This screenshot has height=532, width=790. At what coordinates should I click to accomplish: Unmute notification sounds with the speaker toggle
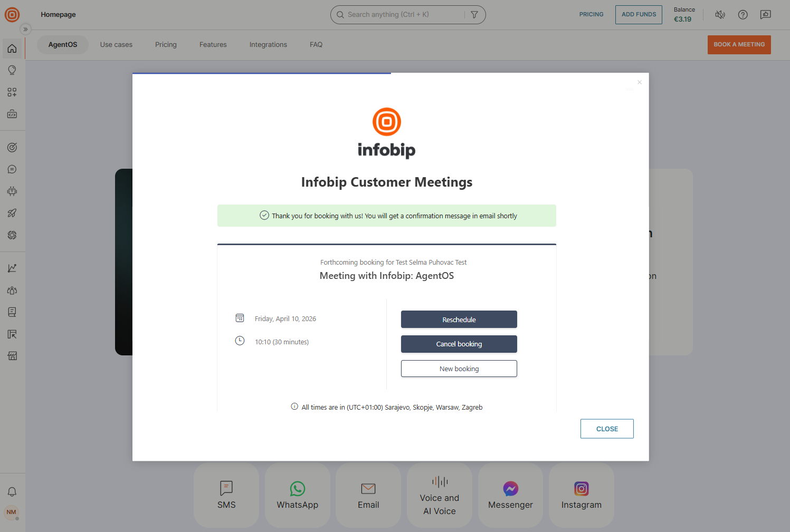point(720,14)
